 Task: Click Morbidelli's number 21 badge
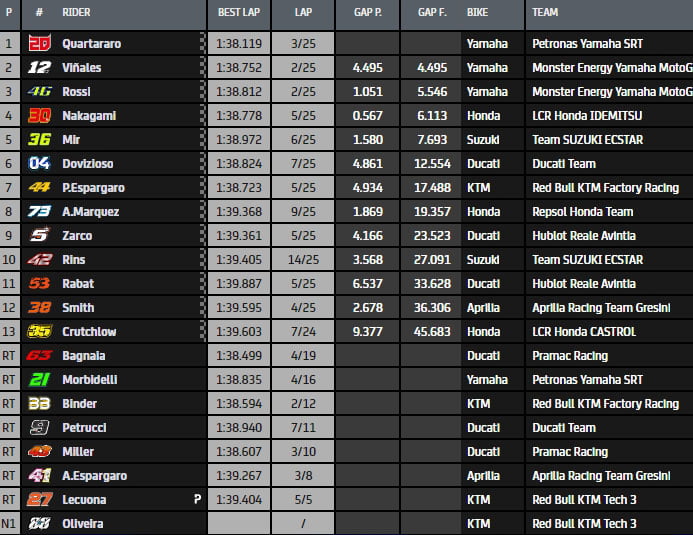[x=39, y=379]
